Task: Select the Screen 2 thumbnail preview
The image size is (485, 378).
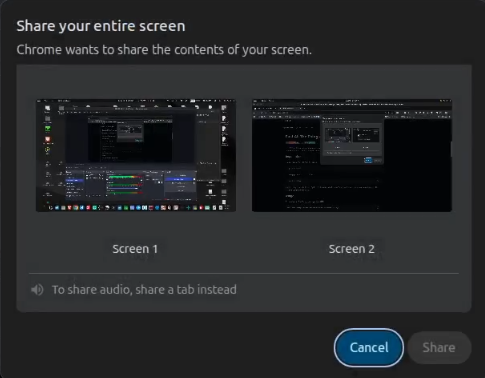Action: (x=352, y=155)
